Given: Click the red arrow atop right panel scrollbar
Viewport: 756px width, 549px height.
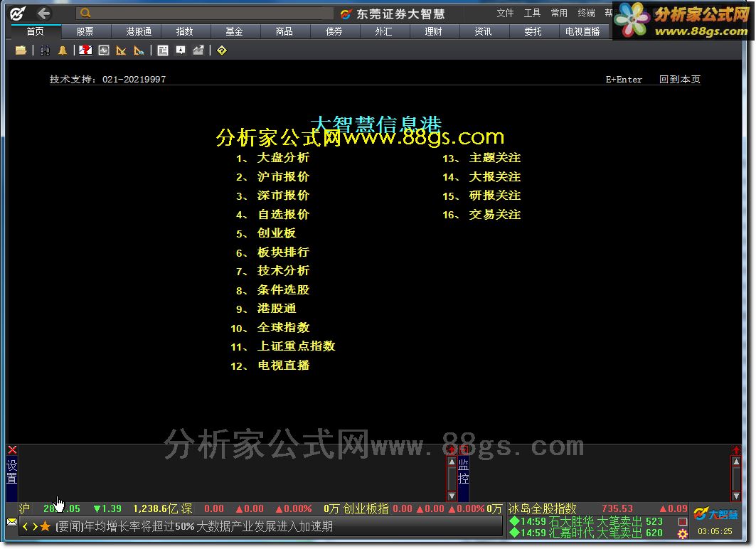Looking at the screenshot, I should coord(736,449).
